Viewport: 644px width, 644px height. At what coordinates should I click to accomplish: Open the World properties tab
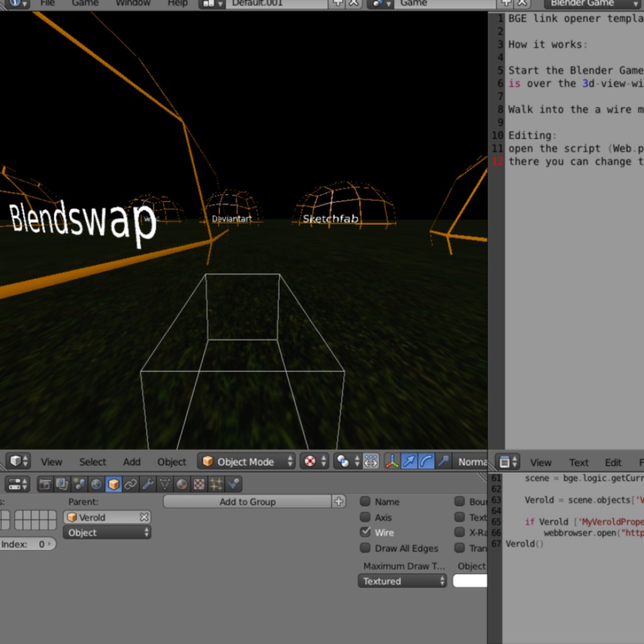[x=95, y=484]
